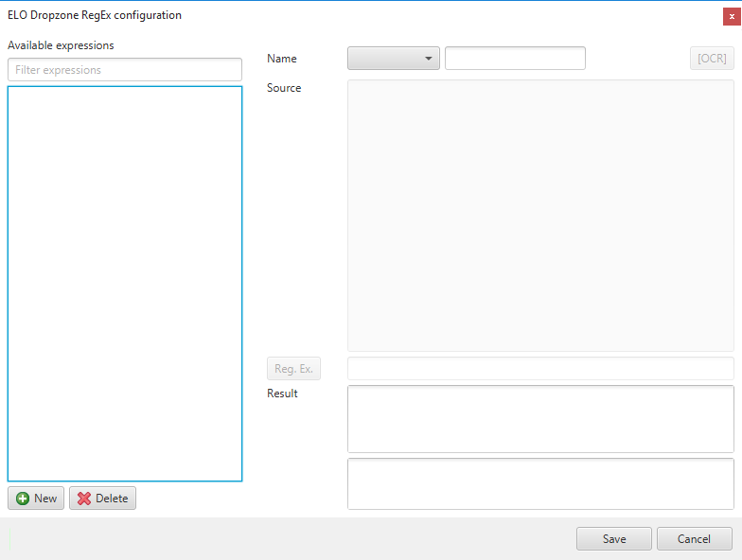
Task: Close the ELO Dropzone RegEx dialog
Action: point(732,17)
